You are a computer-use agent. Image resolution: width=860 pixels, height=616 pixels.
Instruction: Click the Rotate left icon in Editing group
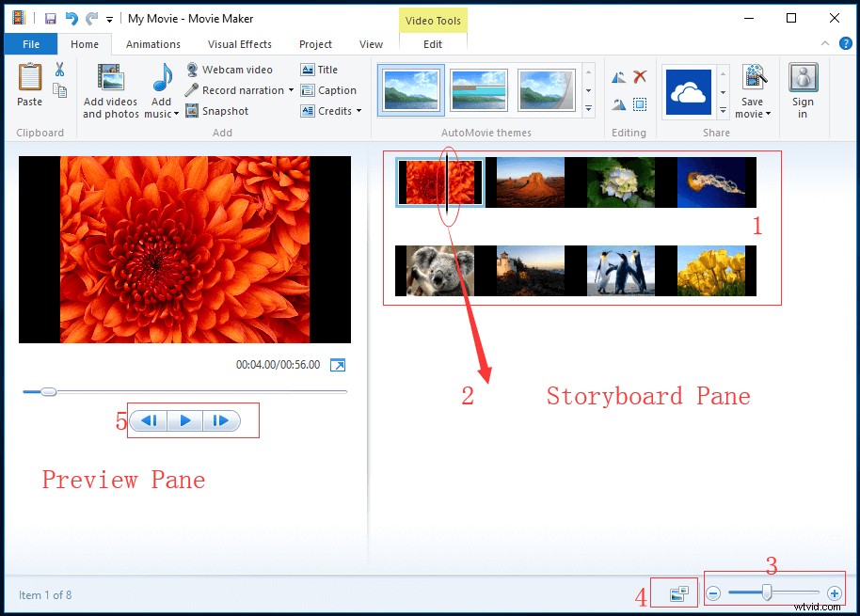[x=618, y=75]
